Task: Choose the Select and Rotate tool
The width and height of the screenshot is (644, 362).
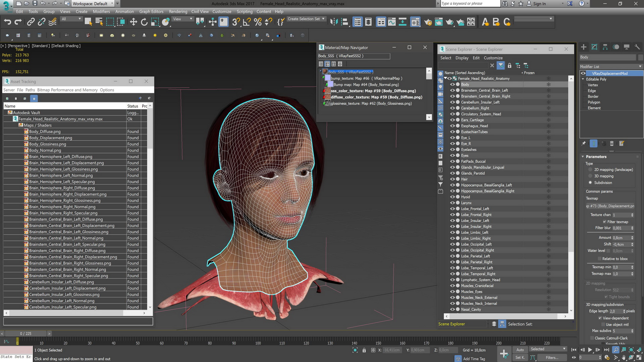Action: [144, 22]
